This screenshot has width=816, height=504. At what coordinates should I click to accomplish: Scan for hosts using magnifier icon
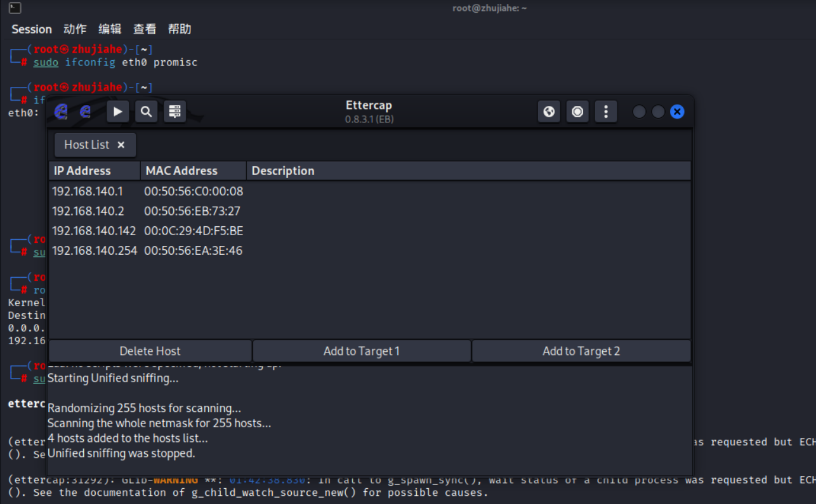(147, 112)
